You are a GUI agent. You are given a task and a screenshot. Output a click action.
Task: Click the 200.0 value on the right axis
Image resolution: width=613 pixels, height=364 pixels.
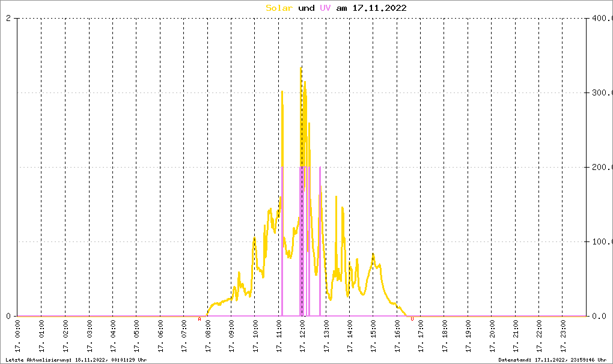601,168
